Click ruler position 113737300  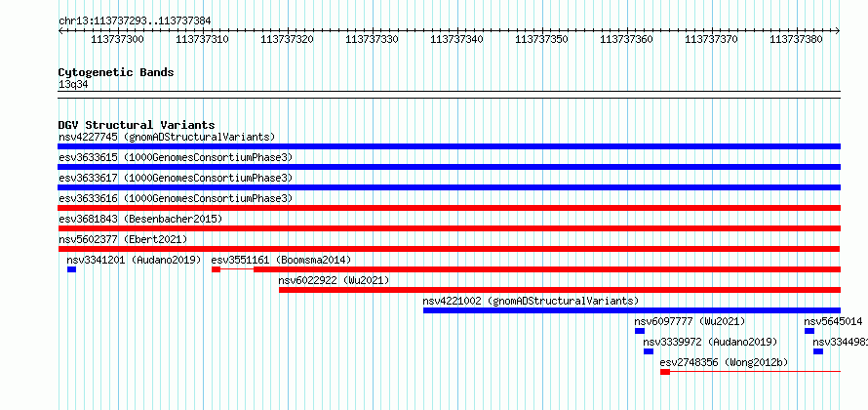(118, 39)
